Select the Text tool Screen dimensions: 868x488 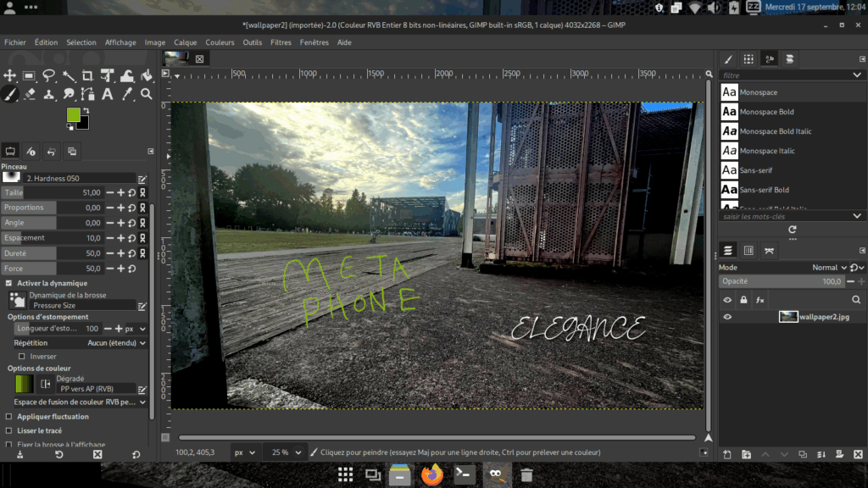point(108,95)
